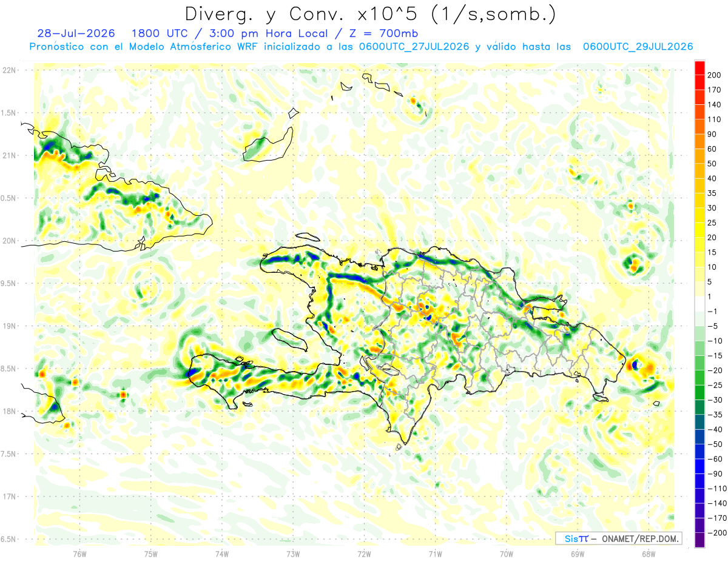This screenshot has height=562, width=728.
Task: Click the '71W' longitude label
Action: coord(435,554)
